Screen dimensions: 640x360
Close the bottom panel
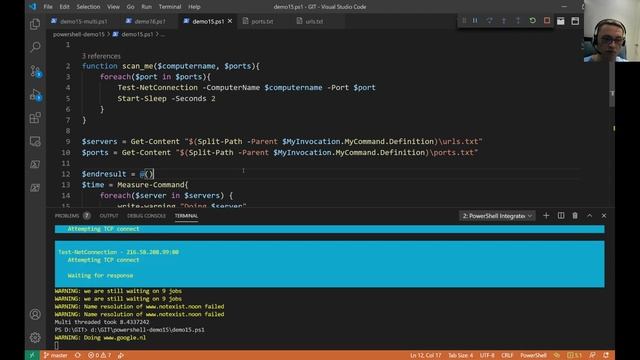coord(604,216)
